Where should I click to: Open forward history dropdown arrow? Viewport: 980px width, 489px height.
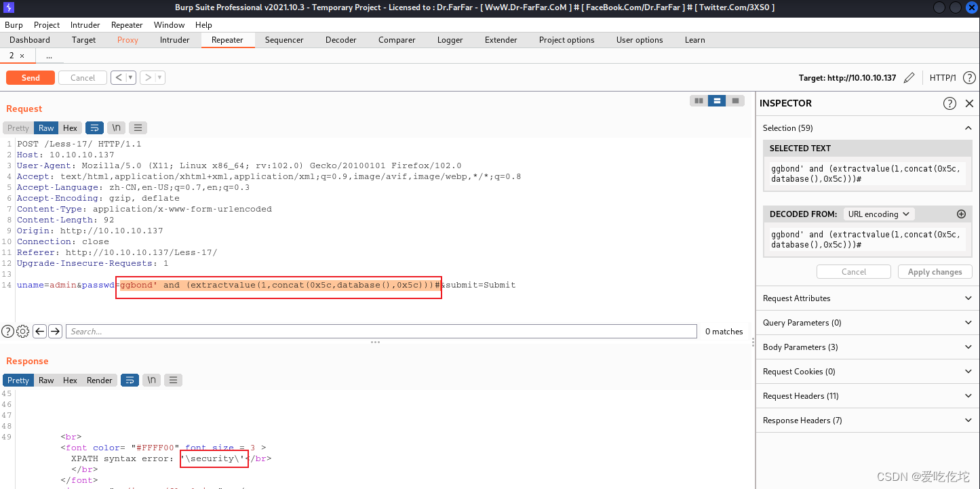(160, 78)
